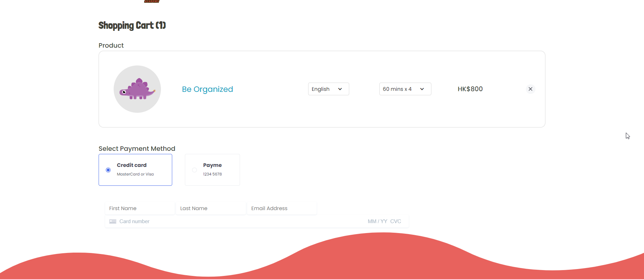Focus the Email Address field
Screen dimensions: 644x279
[282, 208]
